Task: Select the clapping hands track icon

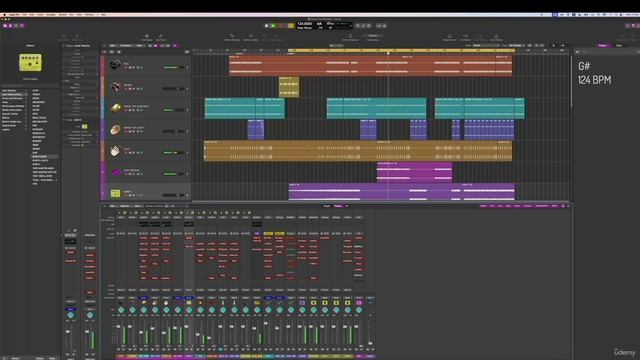Action: (116, 151)
